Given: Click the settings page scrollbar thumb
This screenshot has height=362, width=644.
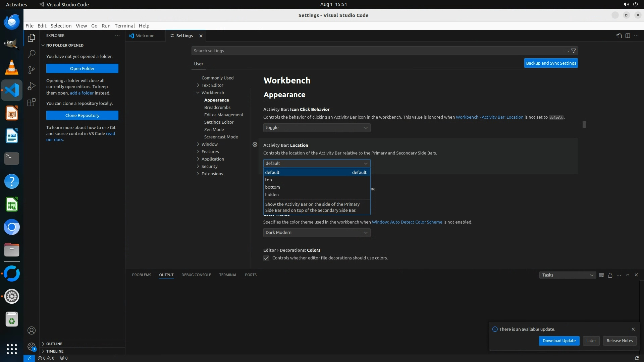Looking at the screenshot, I should [584, 125].
